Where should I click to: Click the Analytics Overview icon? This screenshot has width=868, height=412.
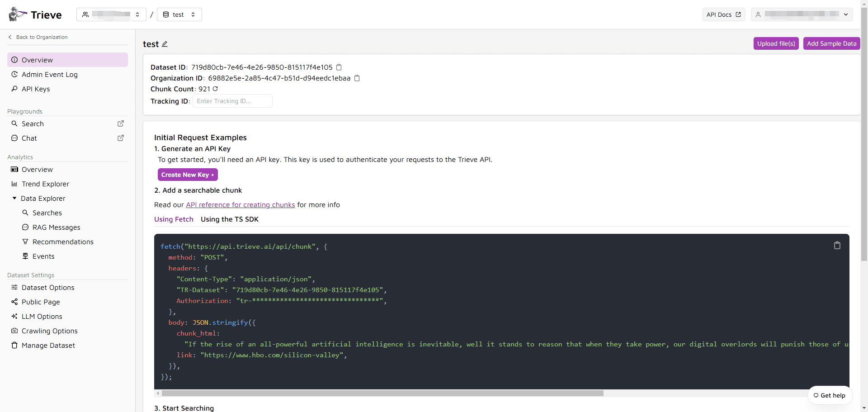pyautogui.click(x=14, y=169)
